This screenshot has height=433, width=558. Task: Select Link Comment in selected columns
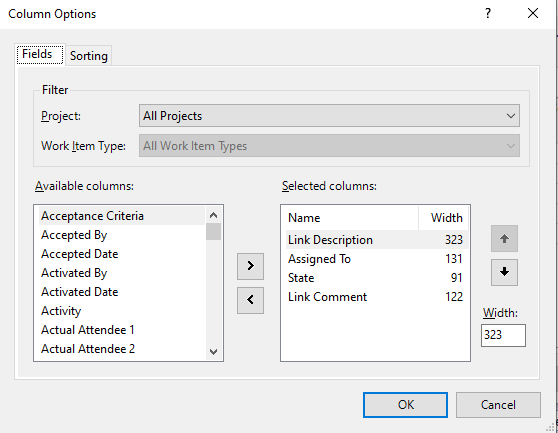(x=377, y=297)
